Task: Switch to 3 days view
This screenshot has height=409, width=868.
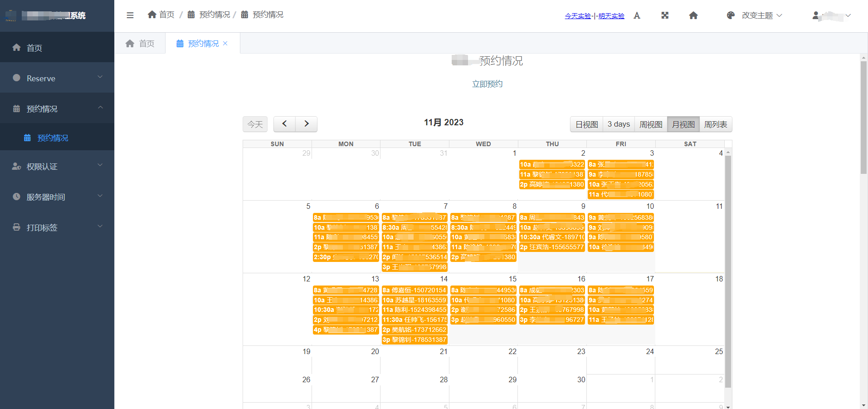Action: coord(619,124)
